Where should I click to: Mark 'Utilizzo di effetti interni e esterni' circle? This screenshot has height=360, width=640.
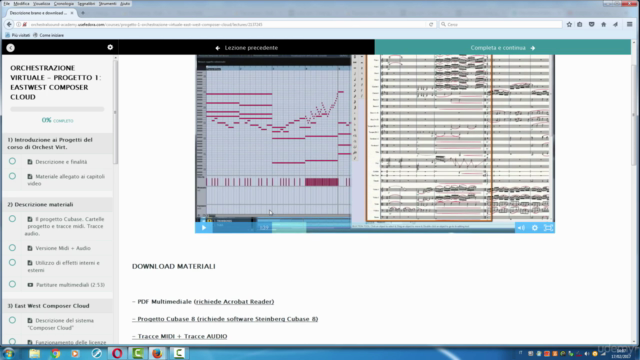click(x=13, y=262)
